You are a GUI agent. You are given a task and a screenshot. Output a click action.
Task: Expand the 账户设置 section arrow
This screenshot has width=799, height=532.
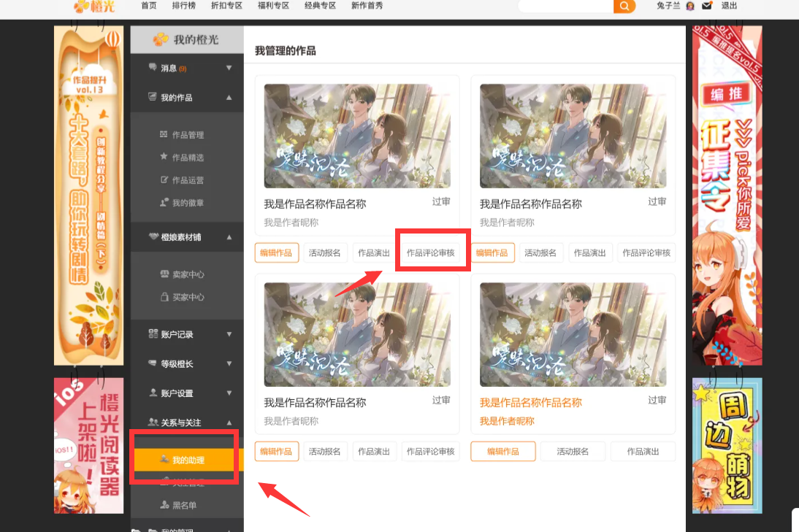tap(229, 393)
